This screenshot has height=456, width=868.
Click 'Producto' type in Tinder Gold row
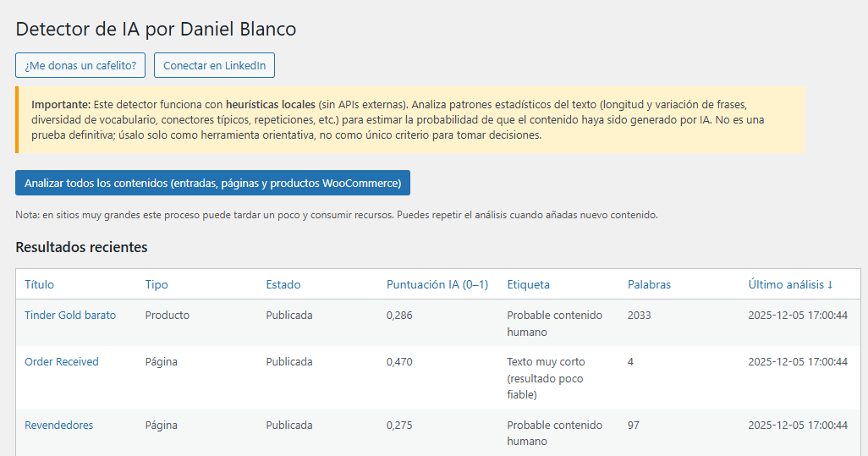point(168,315)
